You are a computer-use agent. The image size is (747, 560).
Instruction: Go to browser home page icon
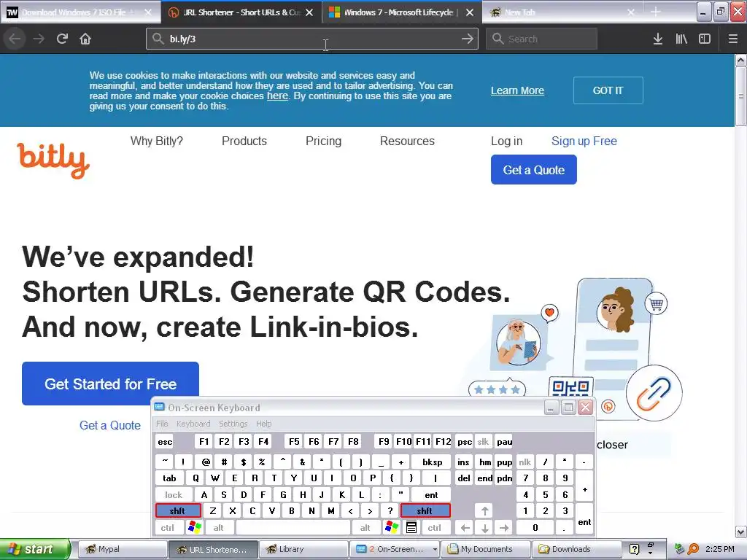coord(85,39)
